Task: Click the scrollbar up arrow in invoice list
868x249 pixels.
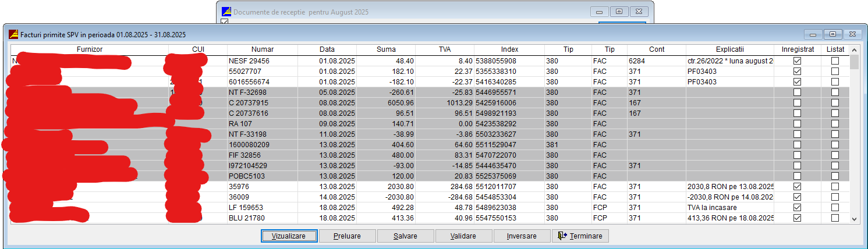Action: [855, 50]
